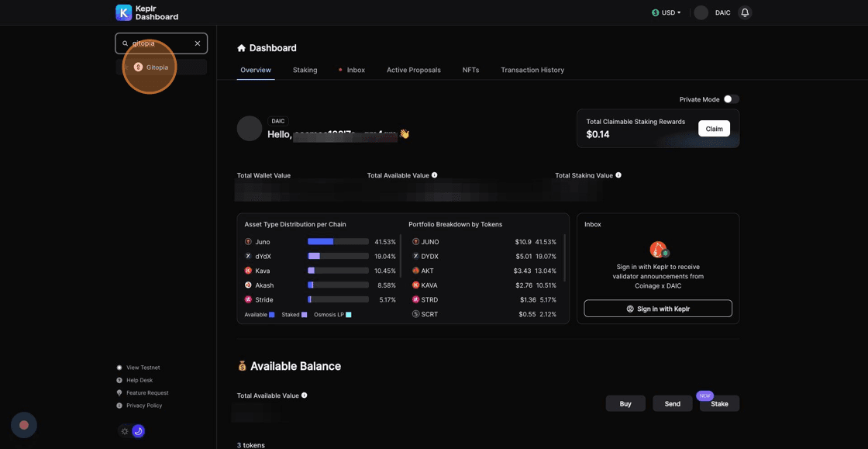Toggle Private Mode switch
This screenshot has height=449, width=868.
coord(731,99)
